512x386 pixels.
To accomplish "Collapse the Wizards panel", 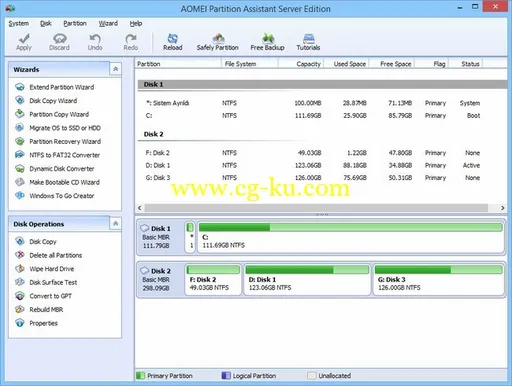I will [115, 69].
